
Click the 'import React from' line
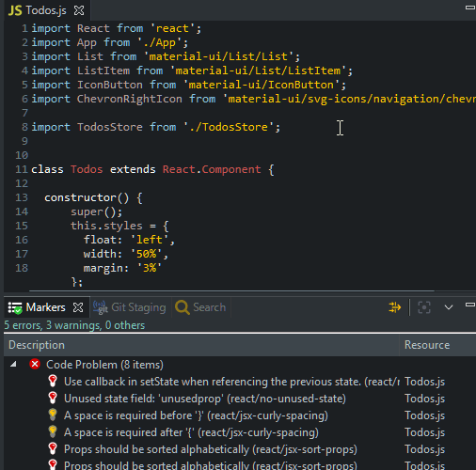(x=116, y=28)
